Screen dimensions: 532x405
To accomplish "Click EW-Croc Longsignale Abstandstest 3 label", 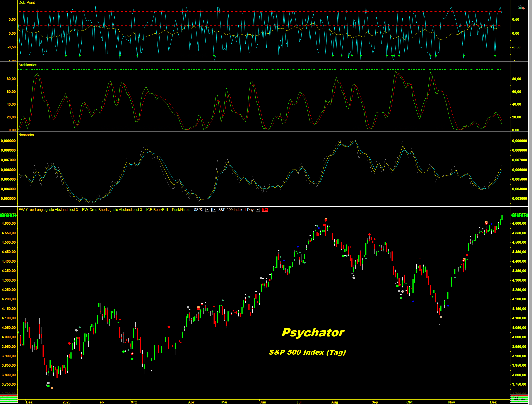I will [48, 210].
